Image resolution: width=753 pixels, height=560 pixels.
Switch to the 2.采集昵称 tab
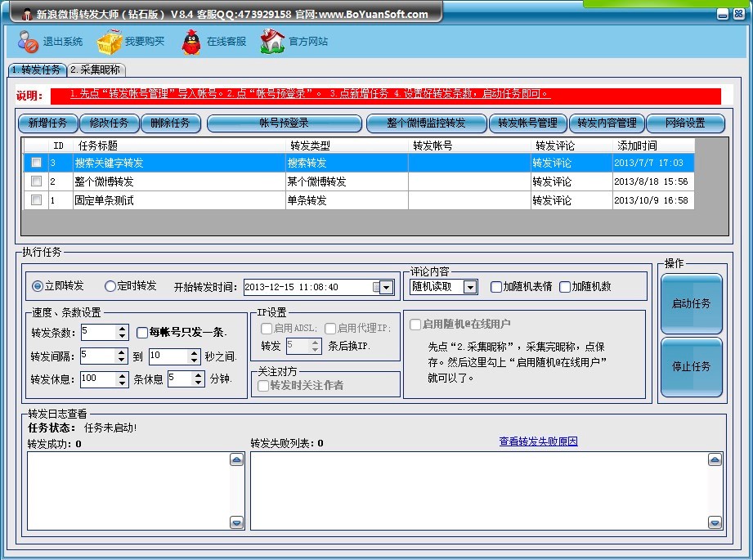coord(95,70)
